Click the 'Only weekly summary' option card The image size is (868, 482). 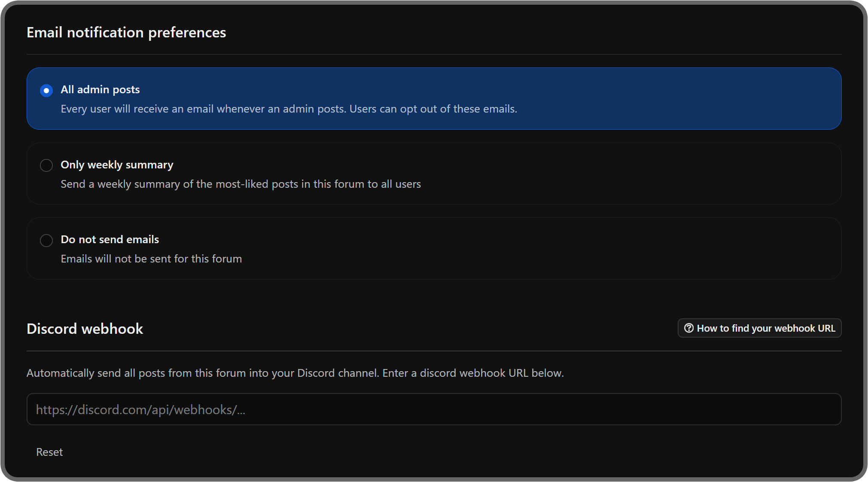pos(434,174)
